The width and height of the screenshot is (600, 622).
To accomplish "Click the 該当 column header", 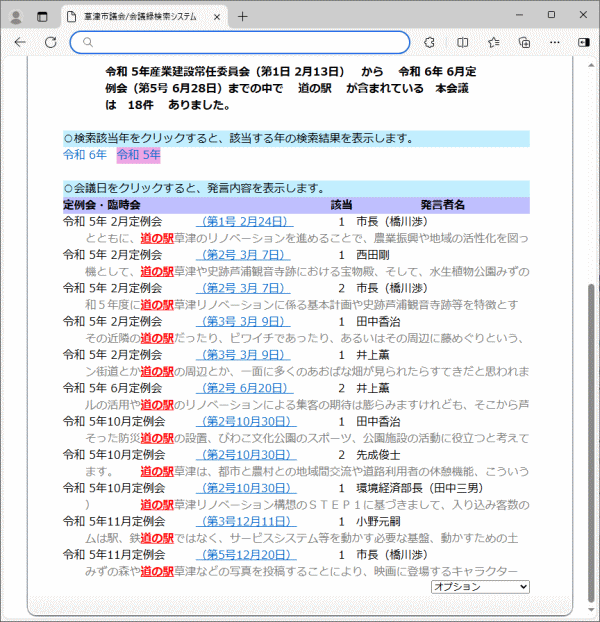I will point(342,205).
